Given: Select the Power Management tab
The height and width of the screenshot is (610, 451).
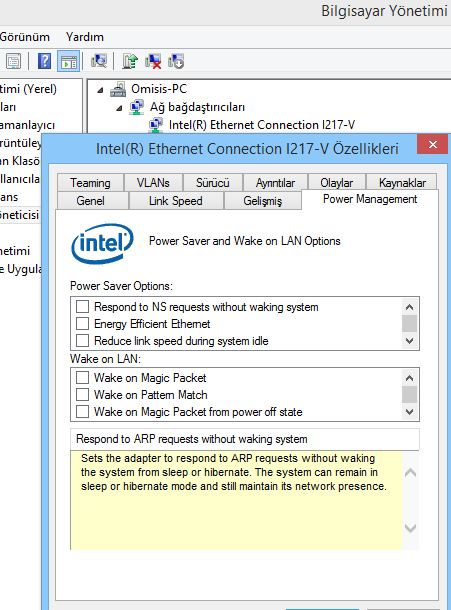Looking at the screenshot, I should [370, 199].
